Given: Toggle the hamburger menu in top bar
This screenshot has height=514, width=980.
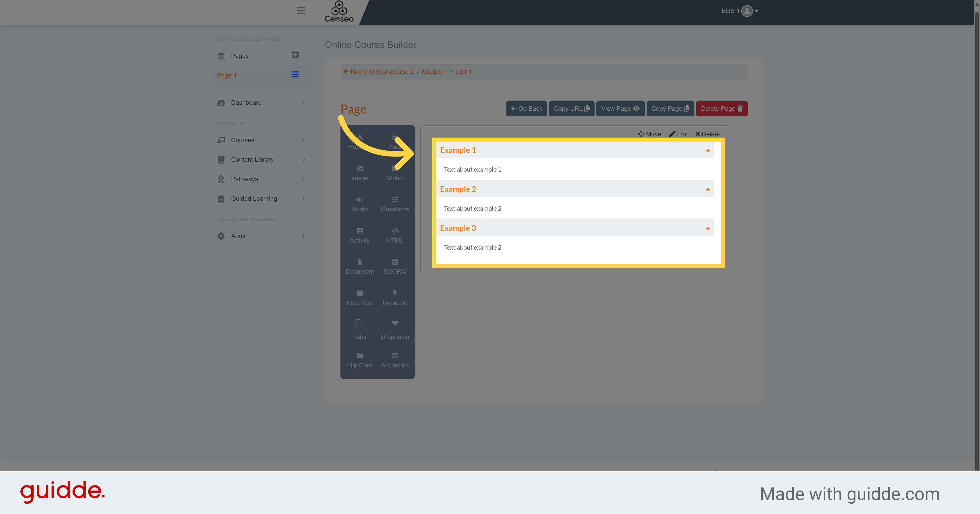Looking at the screenshot, I should (x=301, y=11).
